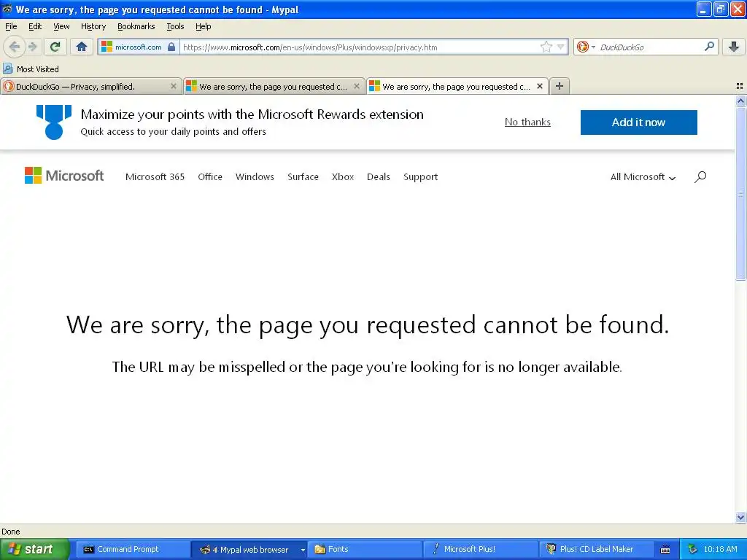Open the Windows nav link
The height and width of the screenshot is (560, 747).
click(x=255, y=176)
